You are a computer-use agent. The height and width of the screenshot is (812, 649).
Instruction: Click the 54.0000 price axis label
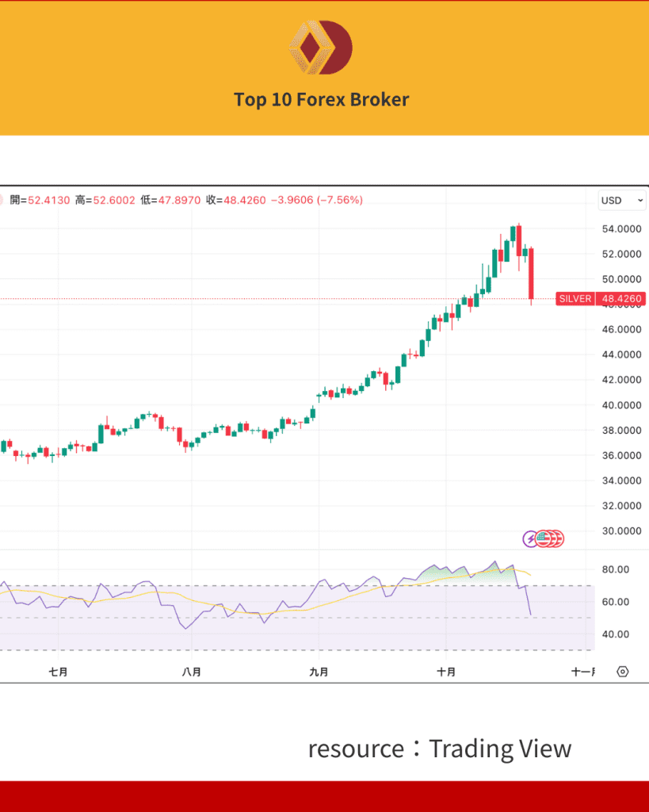621,228
